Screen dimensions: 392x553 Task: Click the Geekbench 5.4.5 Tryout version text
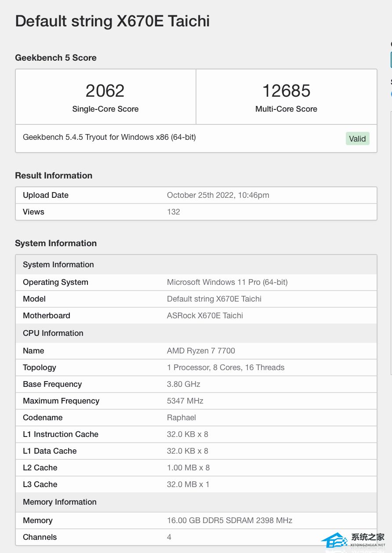pyautogui.click(x=109, y=137)
